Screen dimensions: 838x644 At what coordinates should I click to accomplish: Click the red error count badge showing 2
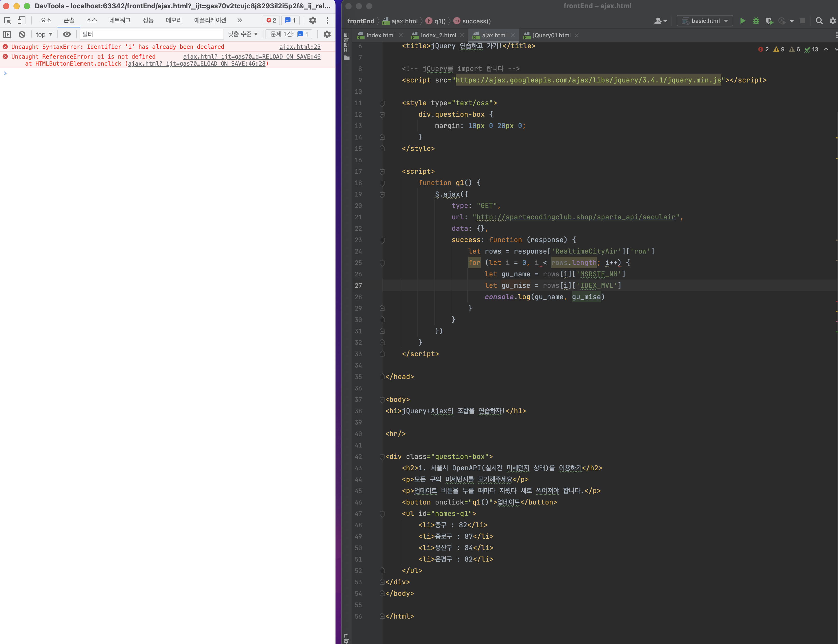[x=271, y=20]
